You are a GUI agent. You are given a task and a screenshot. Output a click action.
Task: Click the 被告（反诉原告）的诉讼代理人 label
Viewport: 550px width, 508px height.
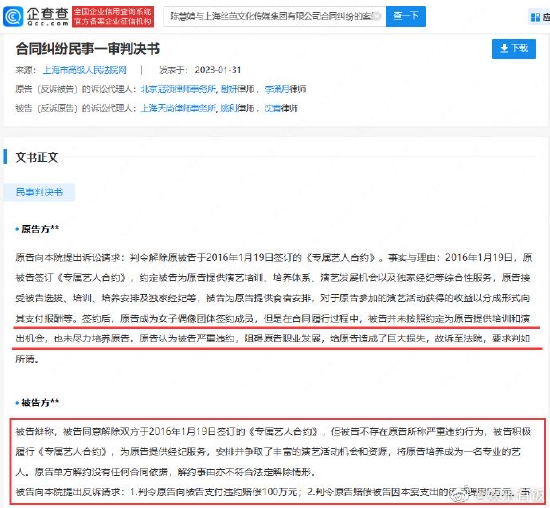pos(75,108)
